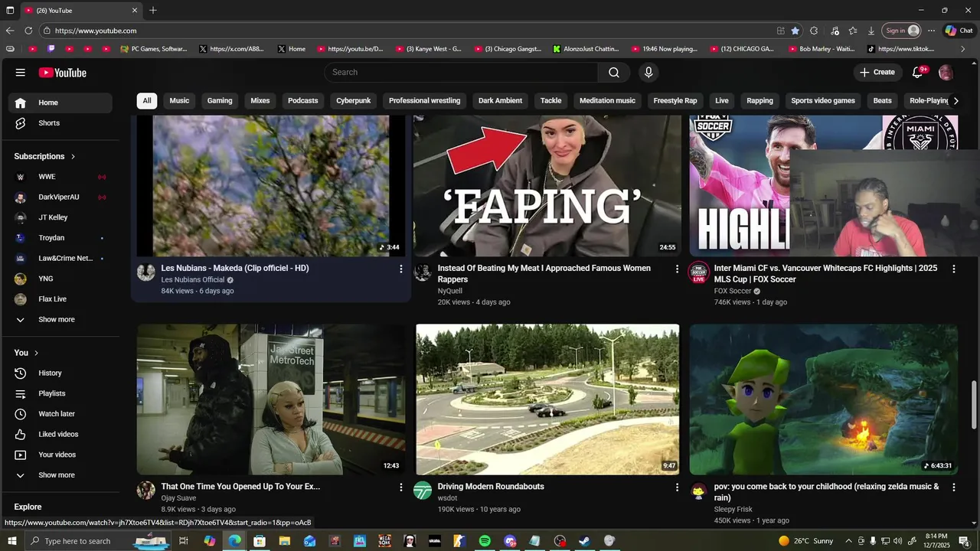The height and width of the screenshot is (551, 980).
Task: Open a new browser tab
Action: coord(153,11)
